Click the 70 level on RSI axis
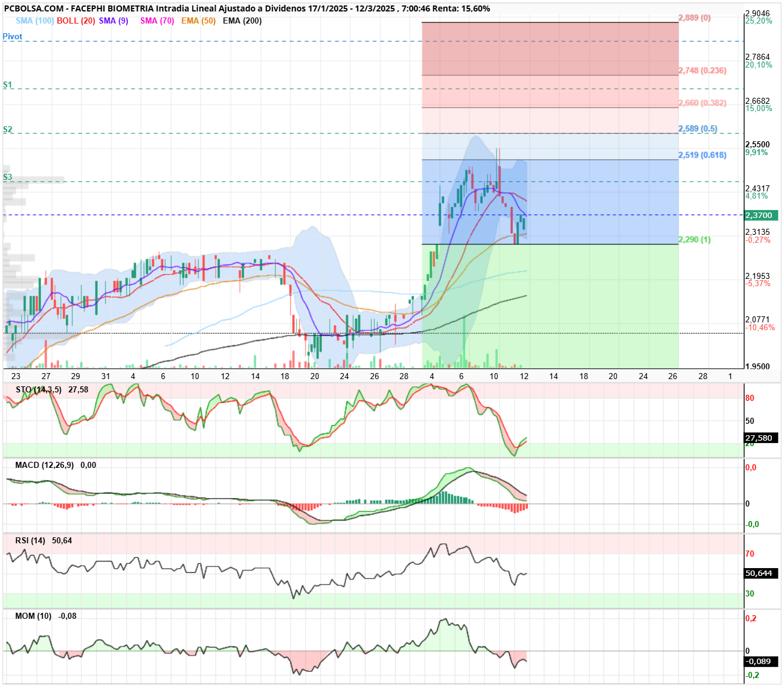784x687 pixels. coord(750,554)
